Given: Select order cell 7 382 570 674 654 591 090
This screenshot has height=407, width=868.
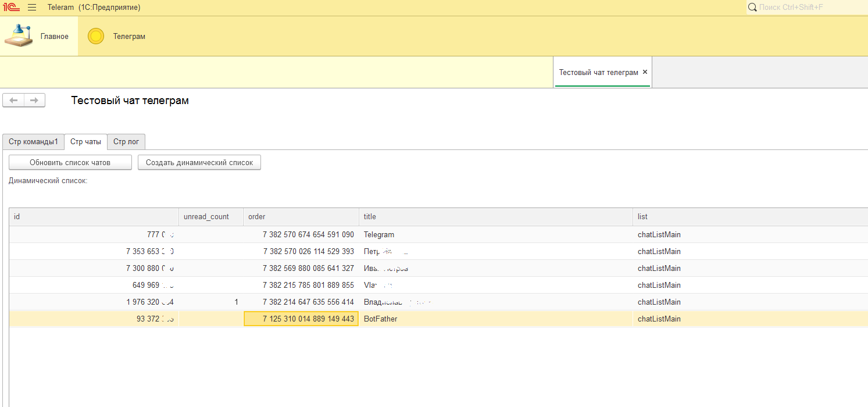Looking at the screenshot, I should click(x=301, y=234).
